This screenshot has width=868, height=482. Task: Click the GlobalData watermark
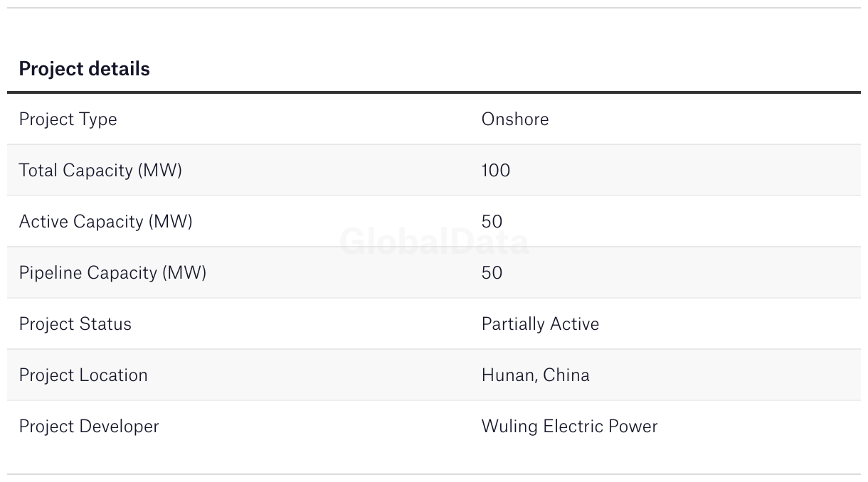point(434,242)
